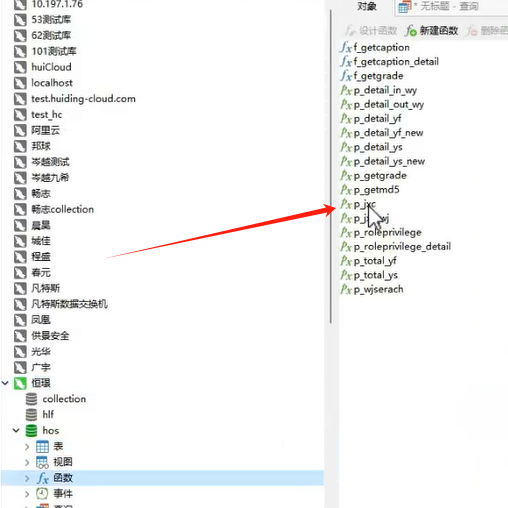Collapse the 恒琅 connection node
The height and width of the screenshot is (508, 508).
[5, 383]
